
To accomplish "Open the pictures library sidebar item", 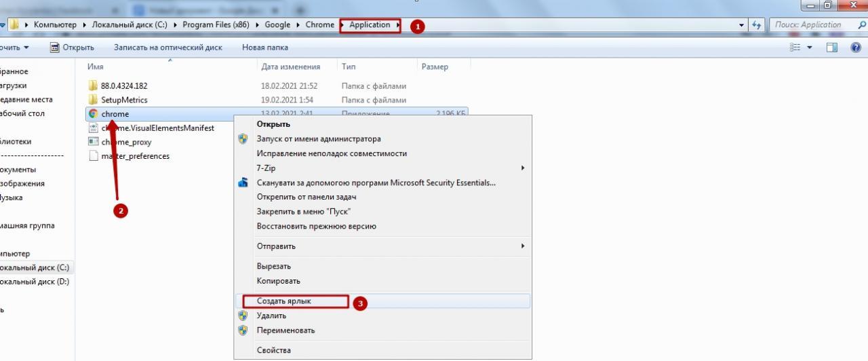I will click(x=22, y=183).
